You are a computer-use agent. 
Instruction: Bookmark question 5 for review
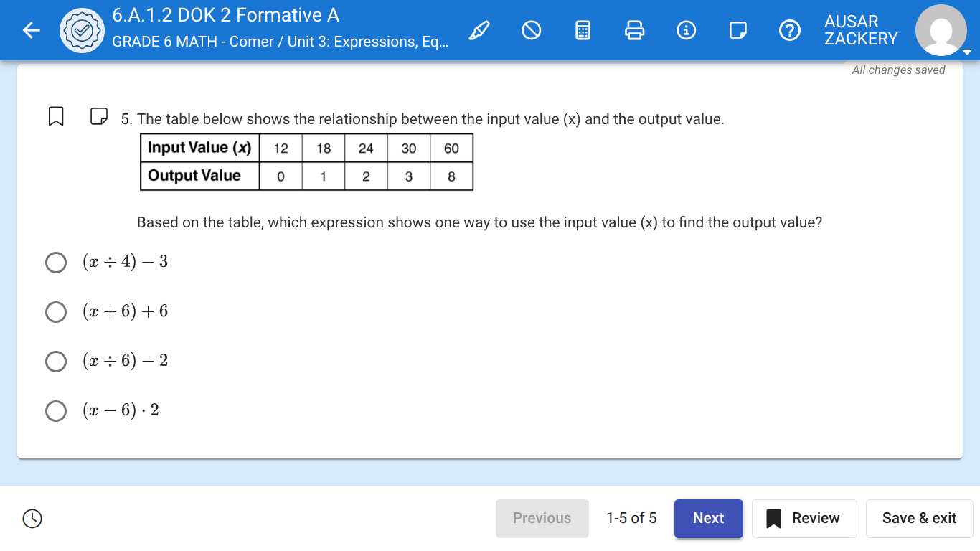pos(56,116)
